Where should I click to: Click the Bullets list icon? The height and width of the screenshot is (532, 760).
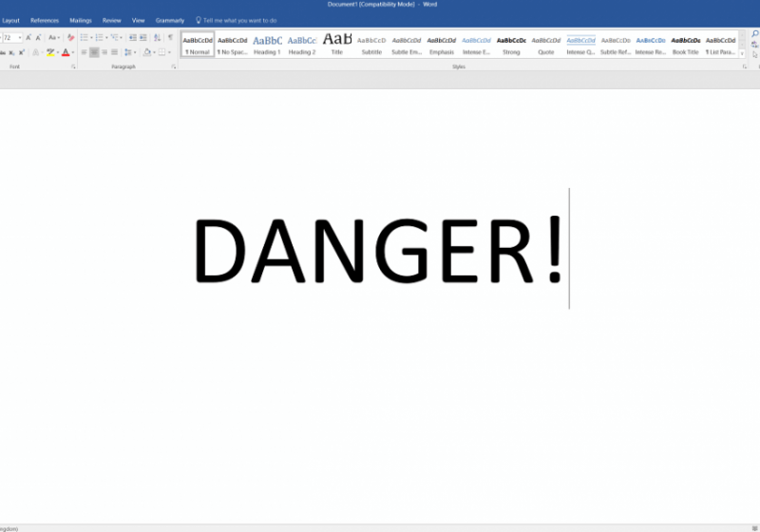pos(85,37)
